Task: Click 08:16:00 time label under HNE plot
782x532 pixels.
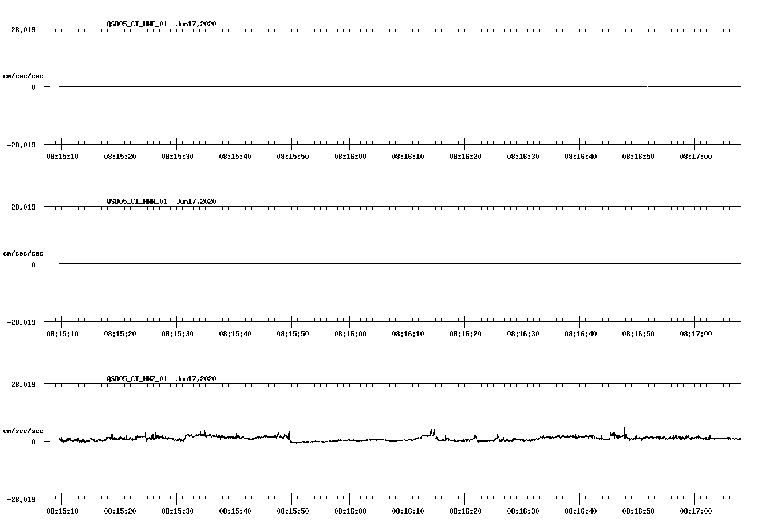Action: (x=350, y=157)
